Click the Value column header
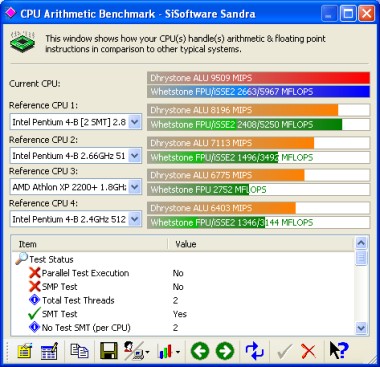This screenshot has height=367, width=380. tap(261, 244)
